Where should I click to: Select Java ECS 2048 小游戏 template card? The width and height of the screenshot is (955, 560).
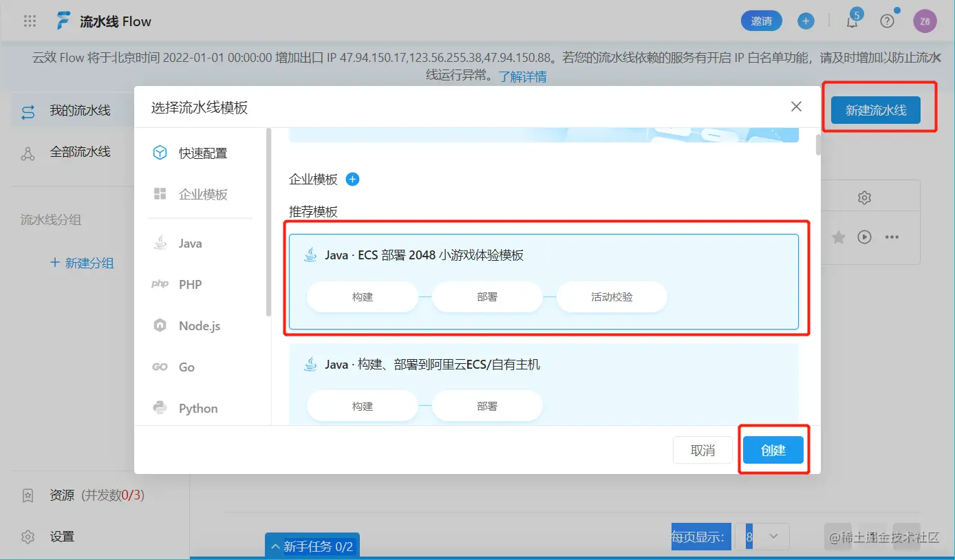pyautogui.click(x=544, y=282)
